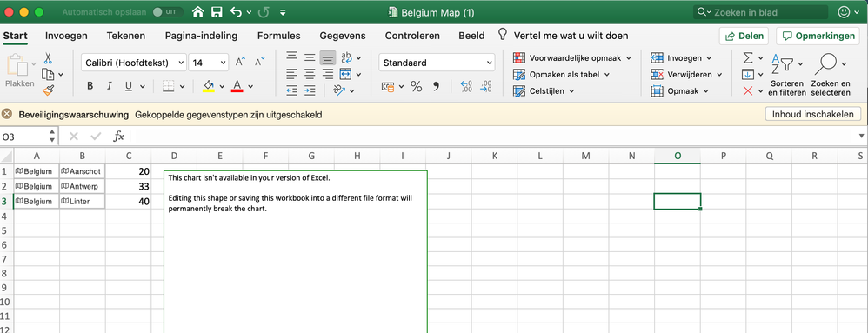Switch to the Controleren tab
This screenshot has width=868, height=333.
(x=412, y=36)
